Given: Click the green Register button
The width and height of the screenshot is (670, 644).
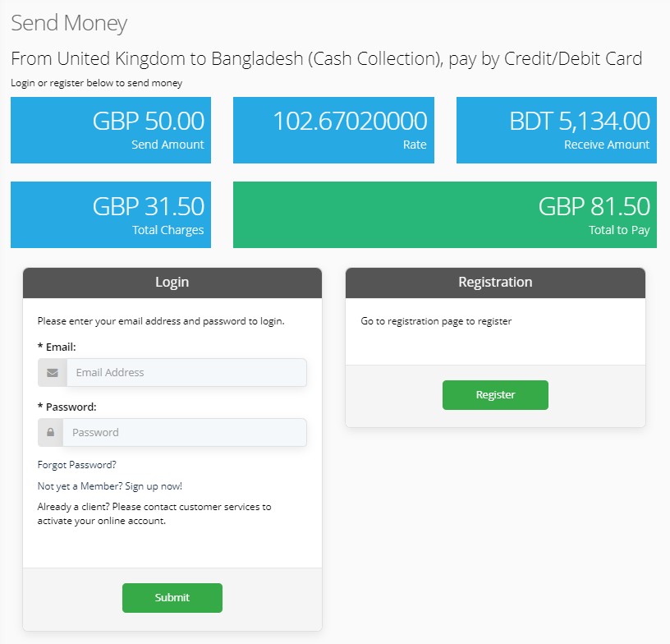Looking at the screenshot, I should pos(495,395).
